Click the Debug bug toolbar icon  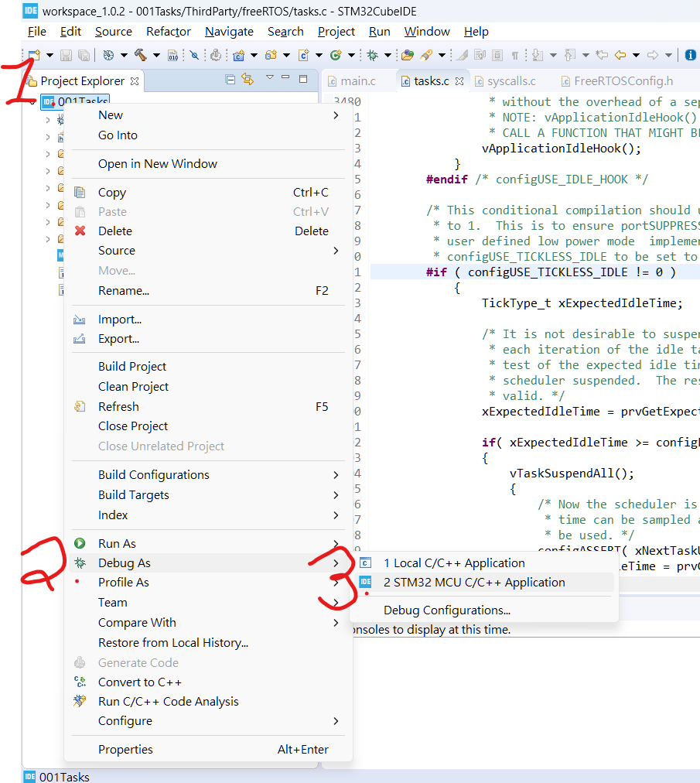373,55
